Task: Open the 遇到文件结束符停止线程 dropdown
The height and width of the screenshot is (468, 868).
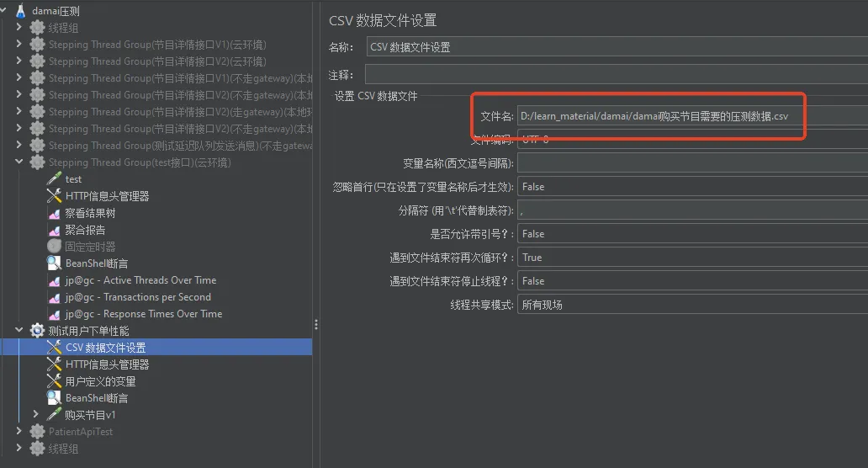Action: [x=691, y=281]
